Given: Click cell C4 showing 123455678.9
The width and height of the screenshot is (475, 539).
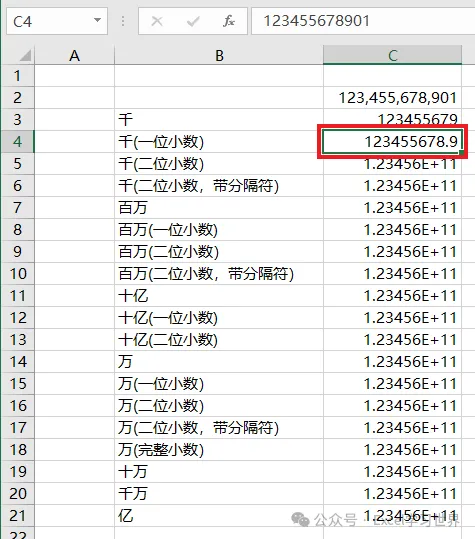Looking at the screenshot, I should (393, 142).
